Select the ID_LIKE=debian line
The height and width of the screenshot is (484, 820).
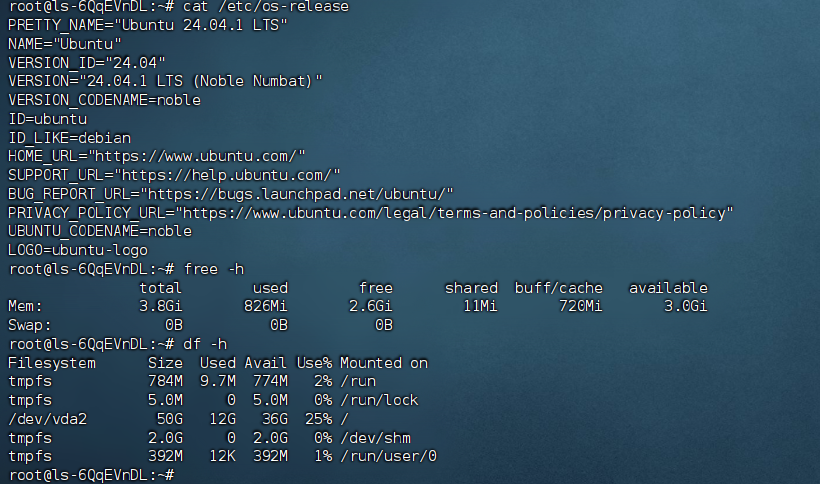69,137
